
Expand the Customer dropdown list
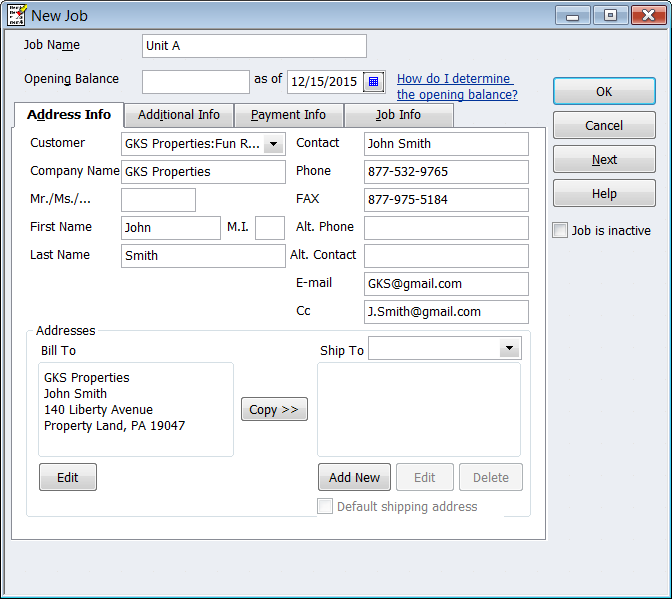(274, 144)
